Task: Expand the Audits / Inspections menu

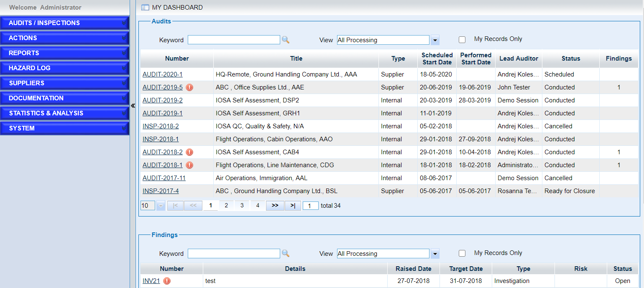Action: pyautogui.click(x=64, y=23)
